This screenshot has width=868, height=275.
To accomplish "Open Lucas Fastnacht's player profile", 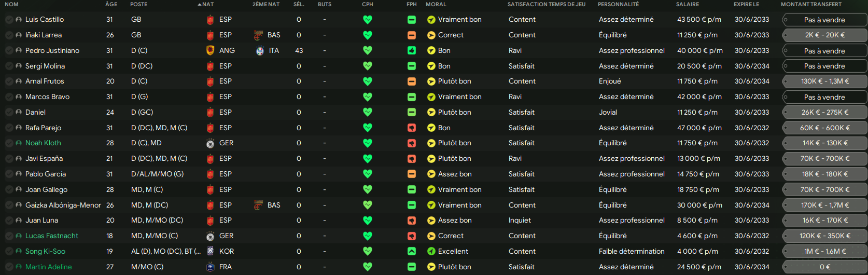I will [52, 236].
